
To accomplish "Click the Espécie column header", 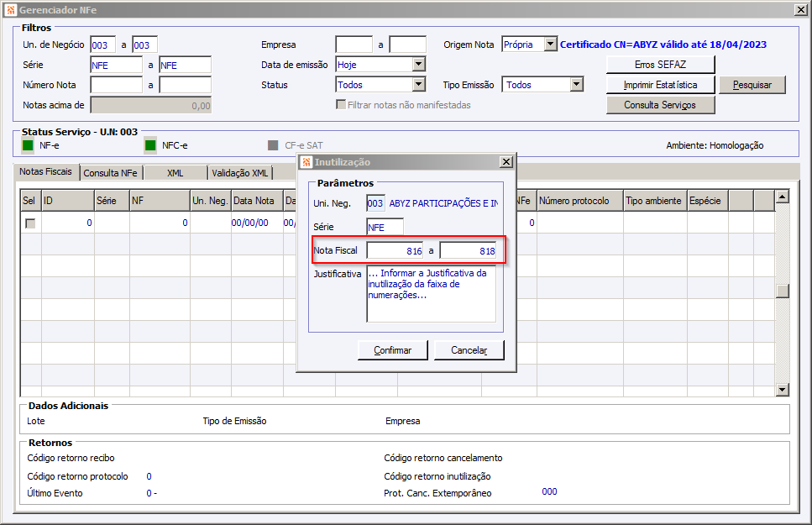I will (x=708, y=201).
